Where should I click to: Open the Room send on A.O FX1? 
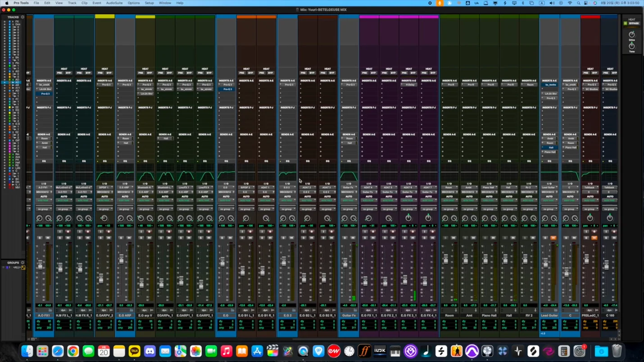point(44,138)
